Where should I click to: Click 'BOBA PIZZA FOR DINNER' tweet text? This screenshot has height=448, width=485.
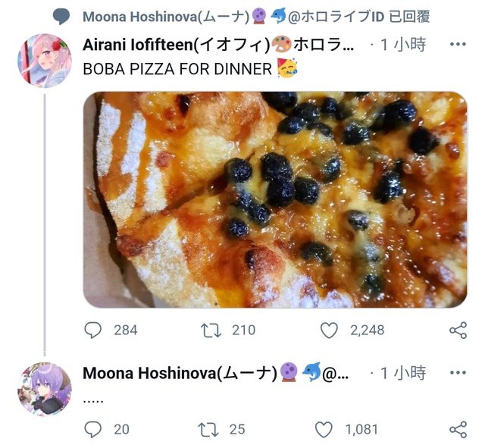(176, 70)
